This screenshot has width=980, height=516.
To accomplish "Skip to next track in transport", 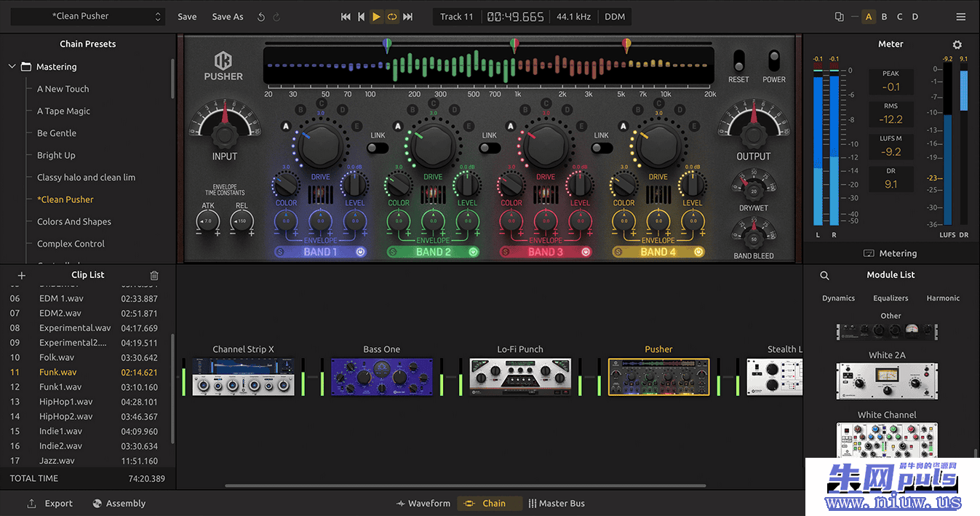I will click(x=407, y=17).
